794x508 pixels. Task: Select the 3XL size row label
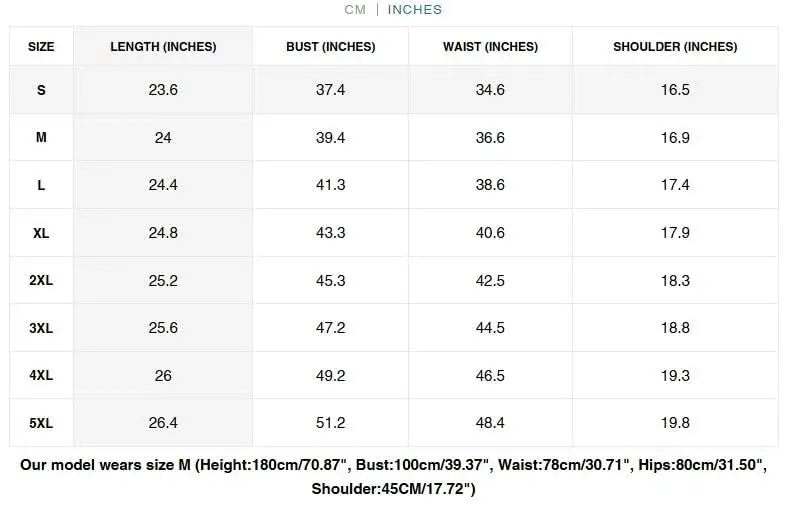(x=41, y=328)
